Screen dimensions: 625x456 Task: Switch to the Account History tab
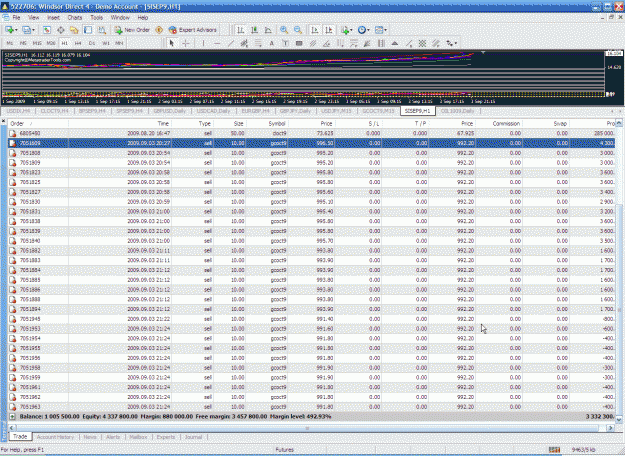point(55,437)
